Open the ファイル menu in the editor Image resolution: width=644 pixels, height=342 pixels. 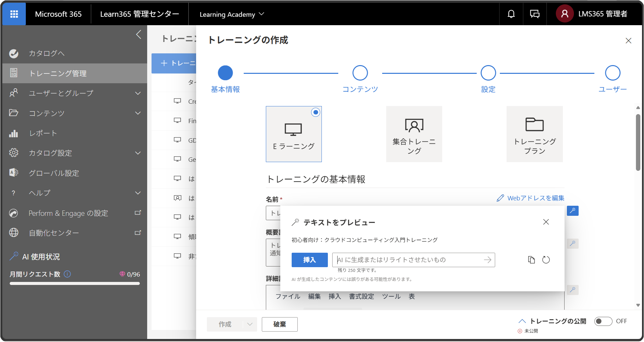pos(288,296)
